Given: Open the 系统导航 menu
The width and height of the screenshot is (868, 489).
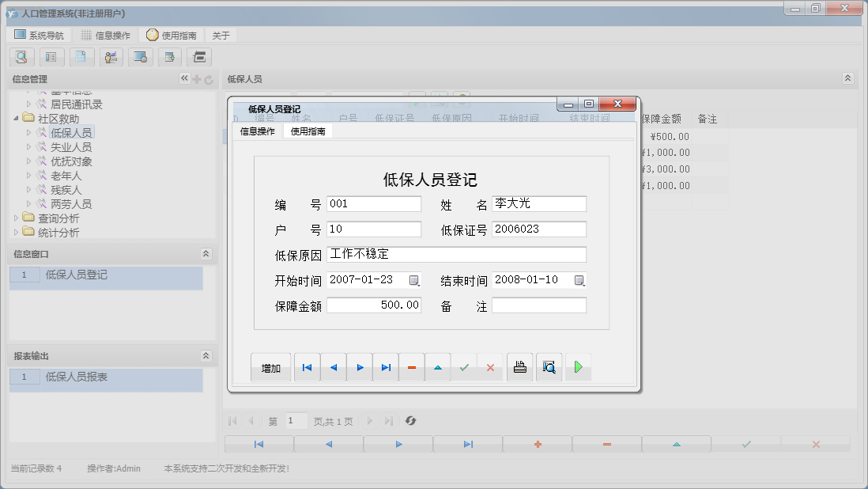Looking at the screenshot, I should [x=40, y=36].
